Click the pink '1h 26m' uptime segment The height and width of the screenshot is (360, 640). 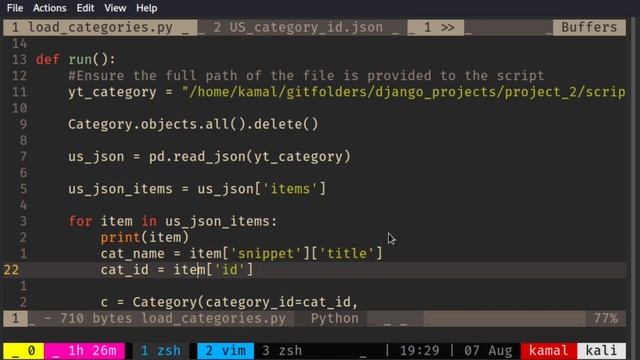(84, 351)
